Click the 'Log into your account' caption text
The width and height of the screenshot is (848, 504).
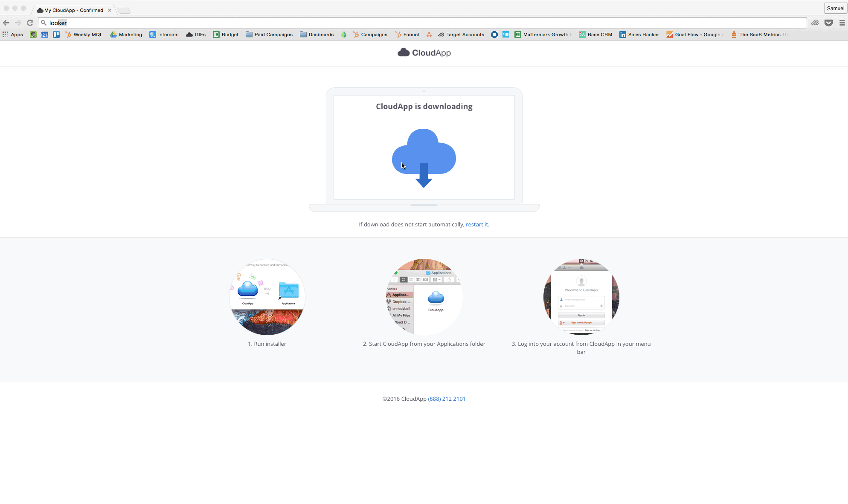coord(581,348)
